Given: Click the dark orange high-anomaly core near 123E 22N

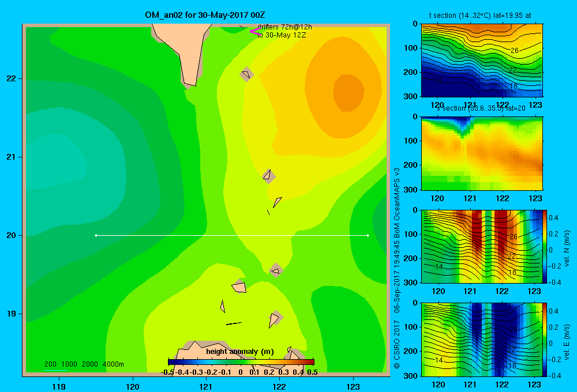Looking at the screenshot, I should pos(349,92).
